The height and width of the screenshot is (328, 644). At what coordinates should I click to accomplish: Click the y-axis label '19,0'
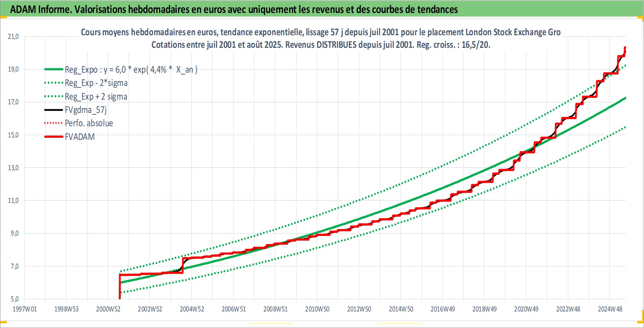13,69
